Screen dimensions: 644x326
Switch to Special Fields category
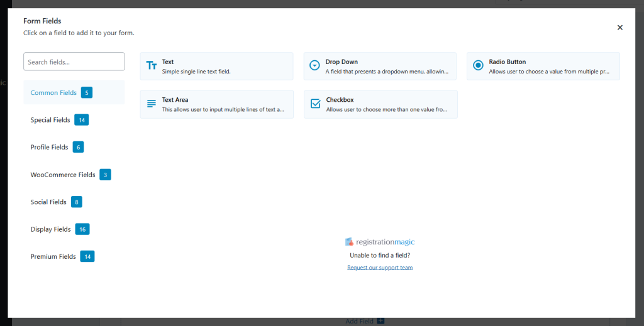(50, 120)
